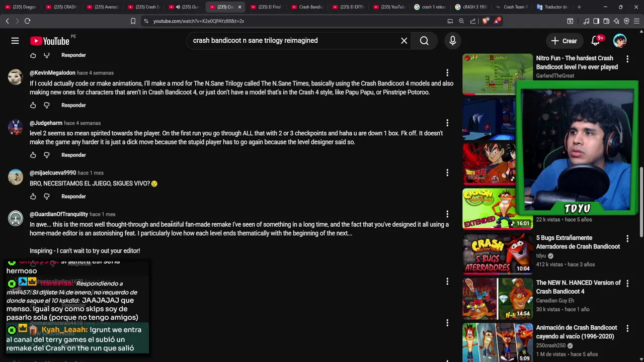Open the 5 Bugs Extrañamente Aterradores video title
This screenshot has width=644, height=362.
[x=578, y=242]
